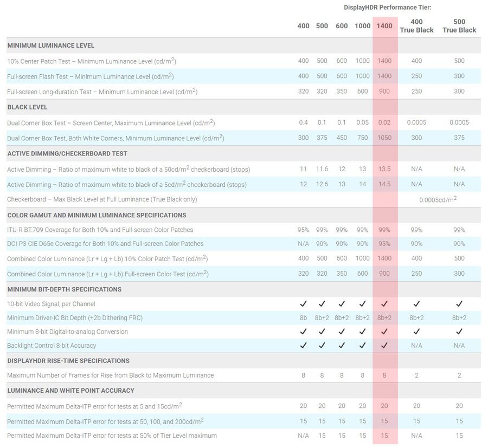Screen dimensions: 488x448
Task: Select the 1400 performance tier column header
Action: (x=384, y=26)
